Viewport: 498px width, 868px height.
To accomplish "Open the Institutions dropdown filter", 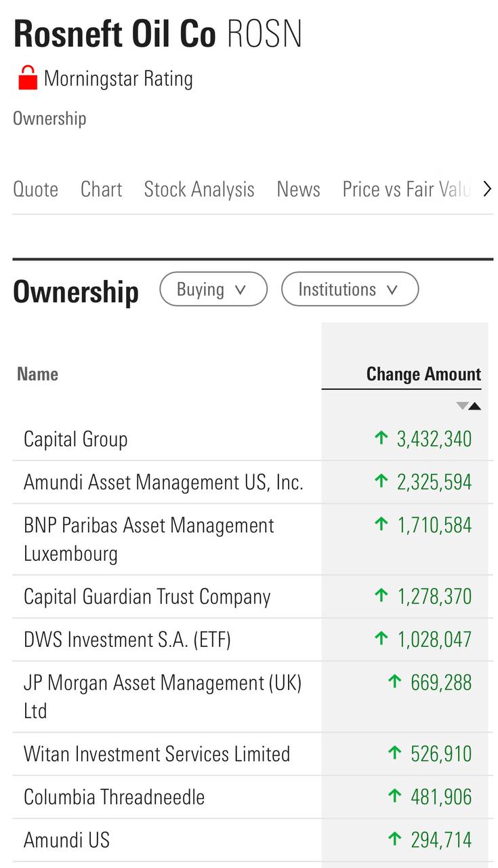I will 349,290.
